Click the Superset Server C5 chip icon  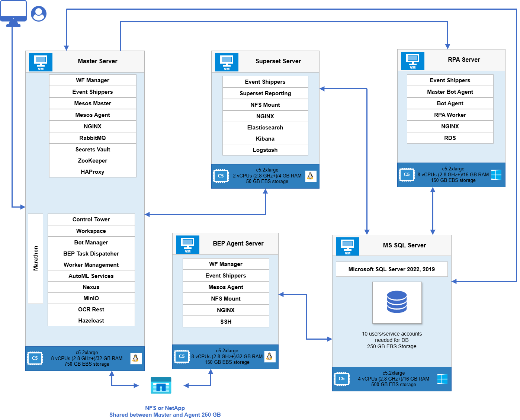(221, 176)
